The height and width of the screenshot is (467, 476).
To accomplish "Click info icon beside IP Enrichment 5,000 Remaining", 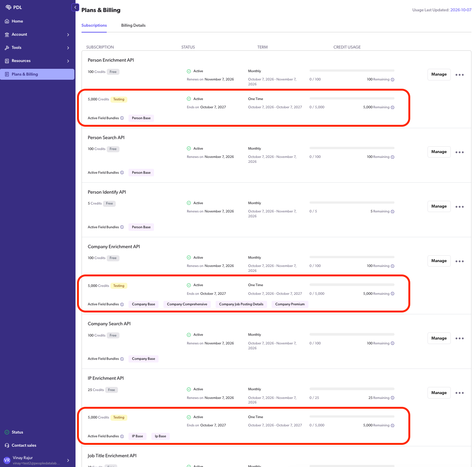I will click(x=393, y=426).
